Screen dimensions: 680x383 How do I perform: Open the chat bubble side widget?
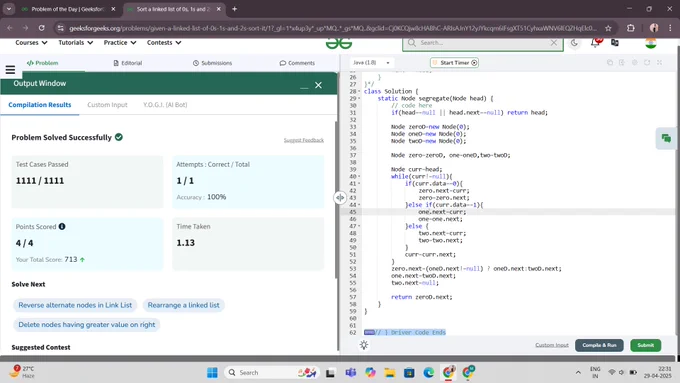click(666, 138)
